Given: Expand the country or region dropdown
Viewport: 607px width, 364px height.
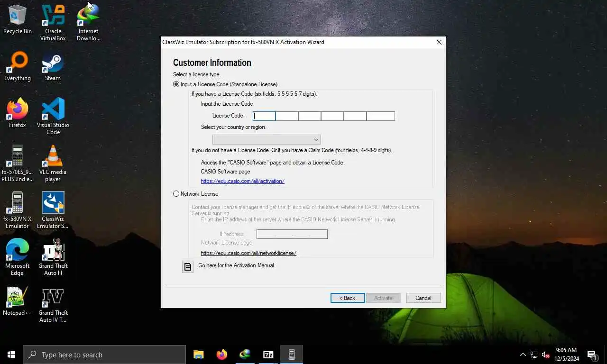Looking at the screenshot, I should pyautogui.click(x=267, y=139).
